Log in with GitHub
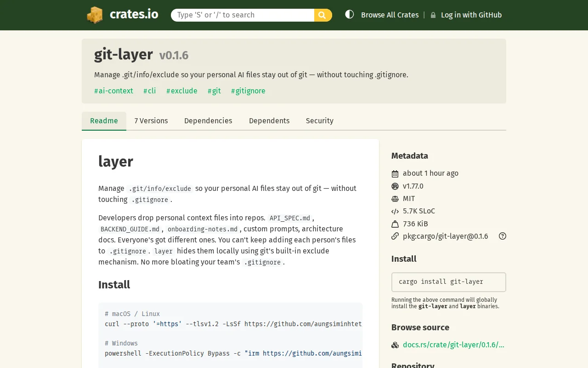 click(x=471, y=15)
